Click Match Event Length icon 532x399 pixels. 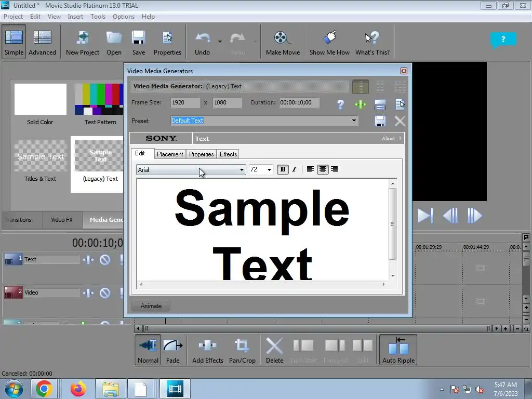[x=380, y=104]
